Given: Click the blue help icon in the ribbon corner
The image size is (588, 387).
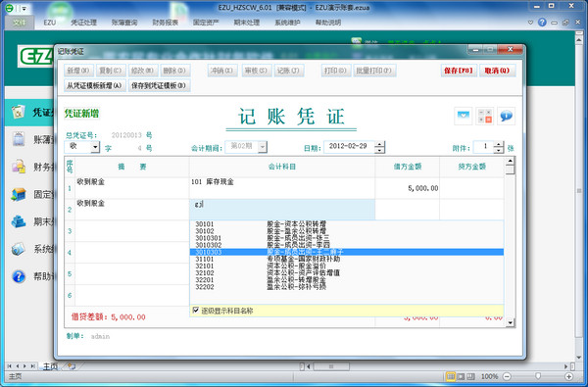Looking at the screenshot, I should coord(542,23).
